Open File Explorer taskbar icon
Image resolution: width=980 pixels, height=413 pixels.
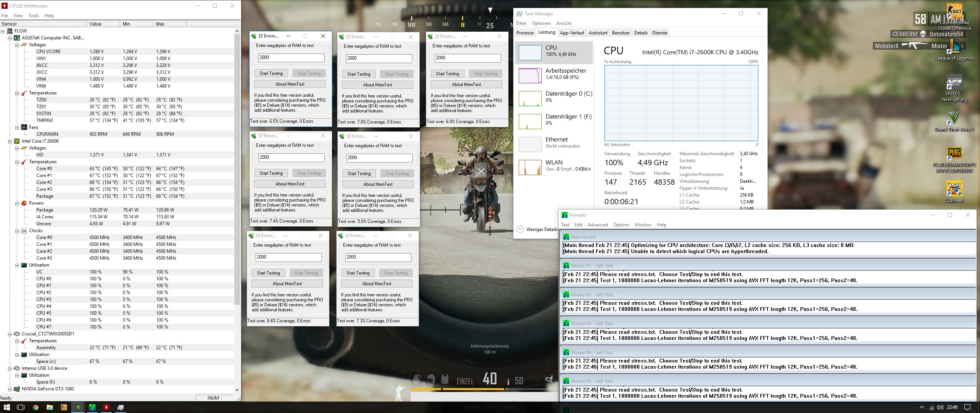pos(50,407)
